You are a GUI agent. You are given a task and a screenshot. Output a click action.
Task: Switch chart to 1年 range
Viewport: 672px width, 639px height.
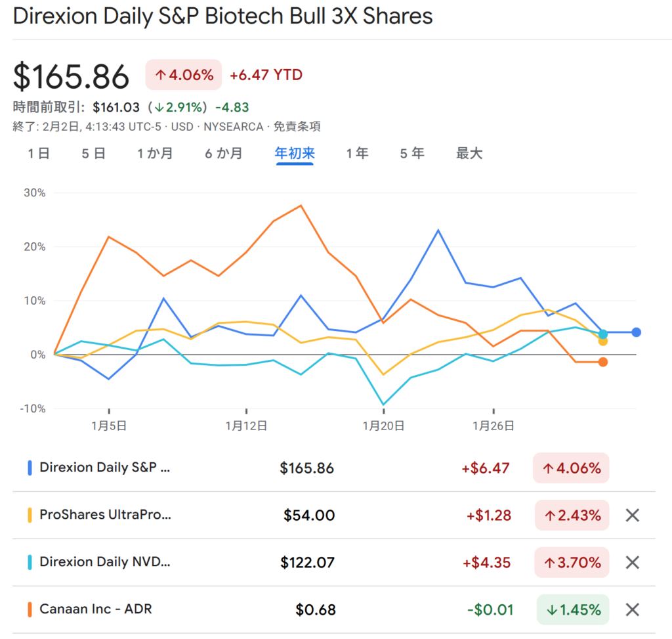(357, 154)
